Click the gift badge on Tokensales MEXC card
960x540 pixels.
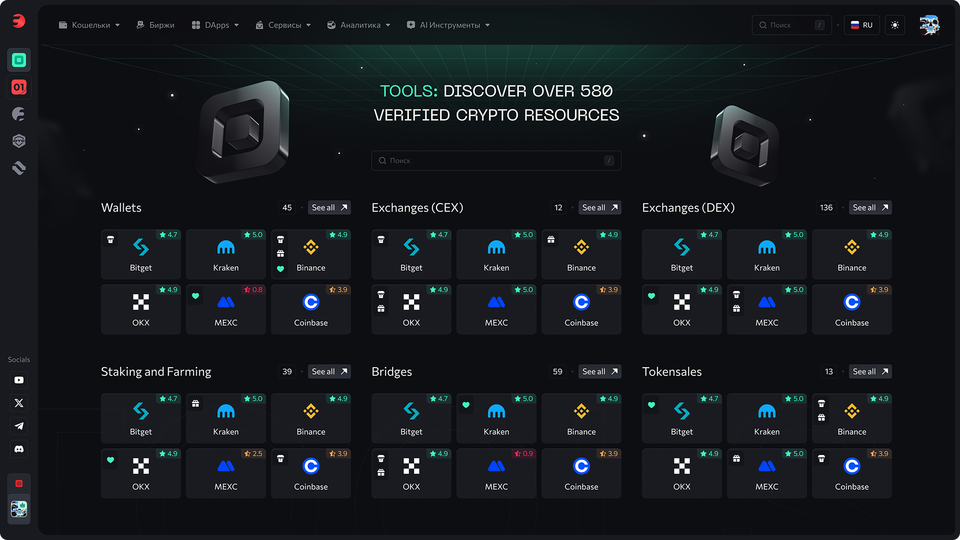point(737,459)
